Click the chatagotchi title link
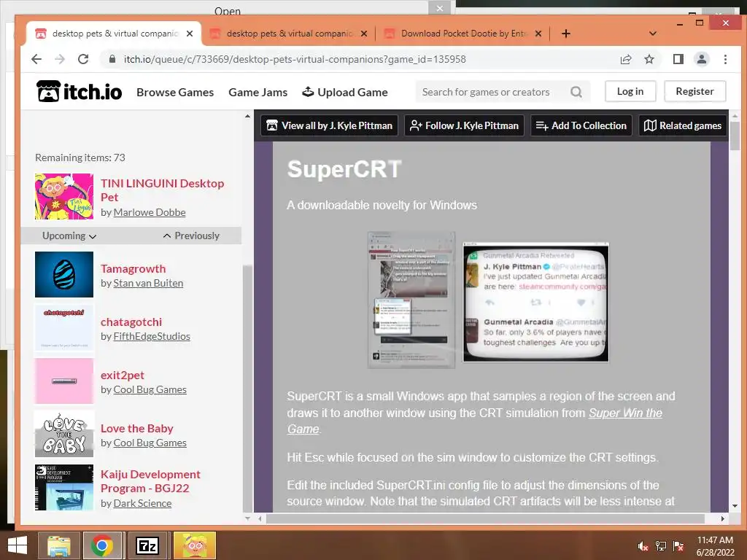The height and width of the screenshot is (560, 747). click(131, 322)
